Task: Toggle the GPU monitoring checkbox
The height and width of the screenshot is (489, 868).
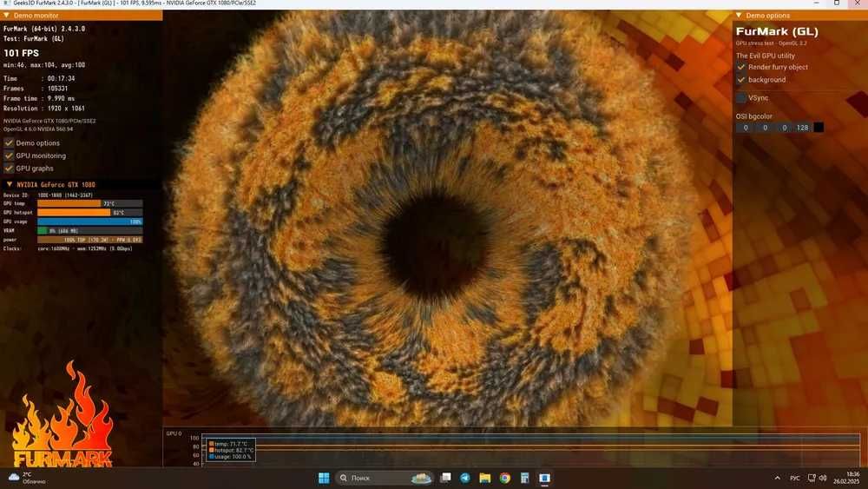Action: tap(9, 155)
